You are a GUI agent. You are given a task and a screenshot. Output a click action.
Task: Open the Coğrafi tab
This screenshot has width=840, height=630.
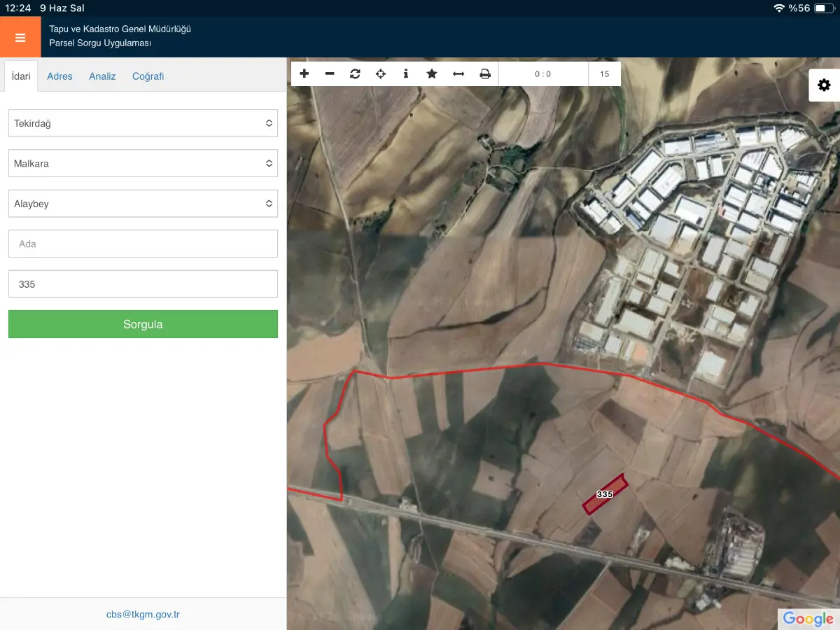click(x=148, y=76)
